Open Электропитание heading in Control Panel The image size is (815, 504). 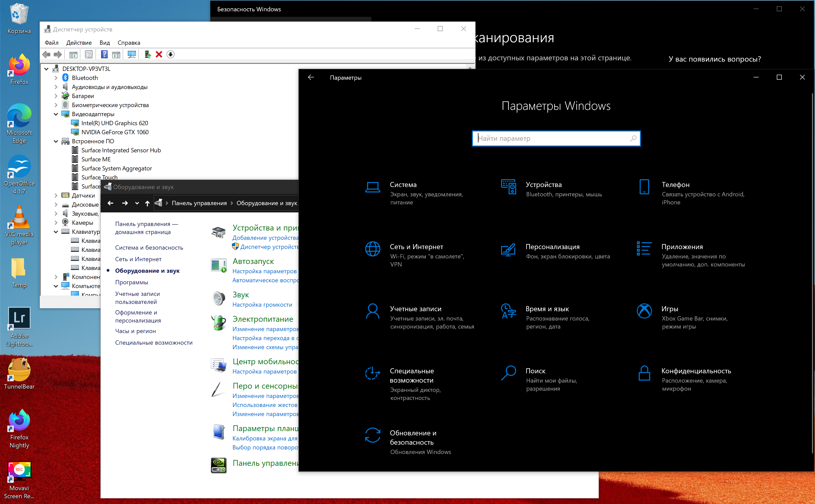[263, 319]
